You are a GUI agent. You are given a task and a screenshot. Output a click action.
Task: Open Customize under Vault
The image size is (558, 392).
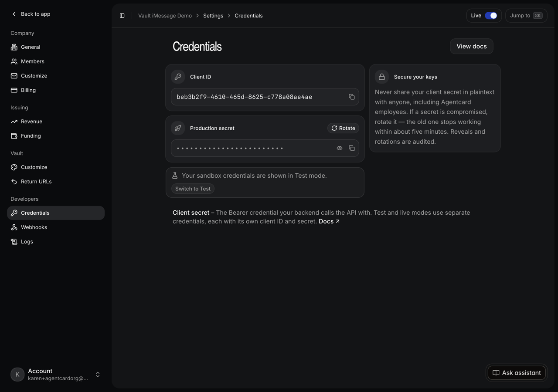(x=56, y=167)
